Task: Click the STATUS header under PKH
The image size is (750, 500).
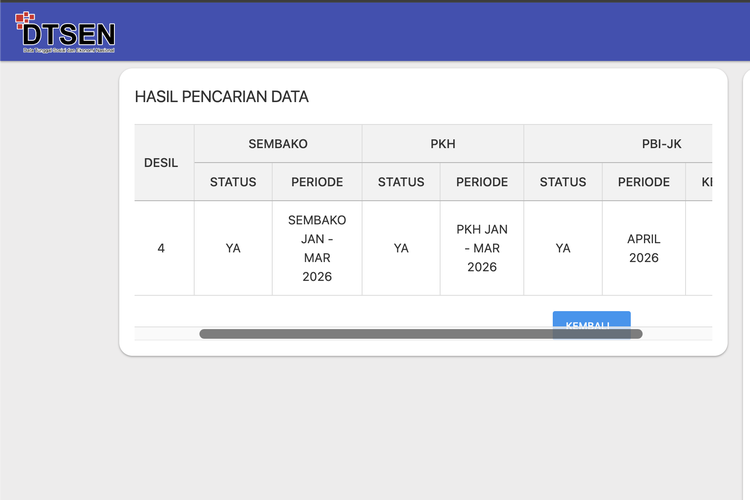Action: pos(401,182)
